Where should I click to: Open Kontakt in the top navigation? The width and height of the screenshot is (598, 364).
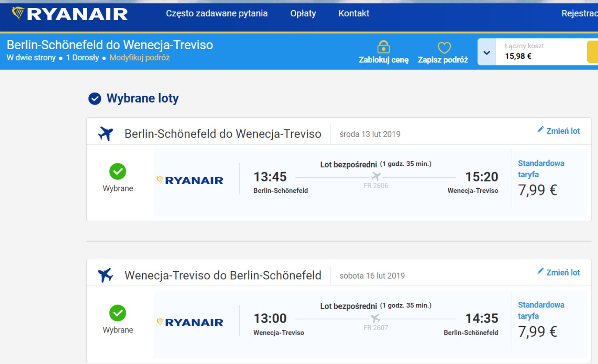click(354, 13)
